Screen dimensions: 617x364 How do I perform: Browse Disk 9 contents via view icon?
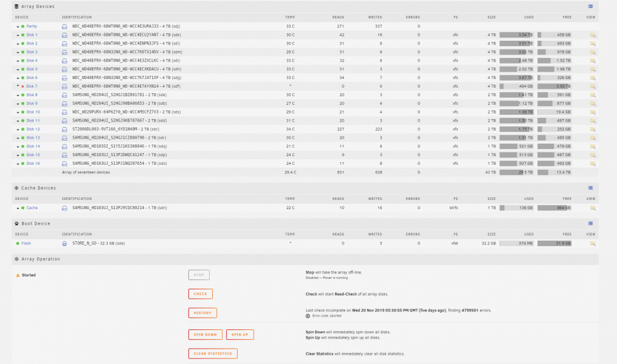click(593, 104)
